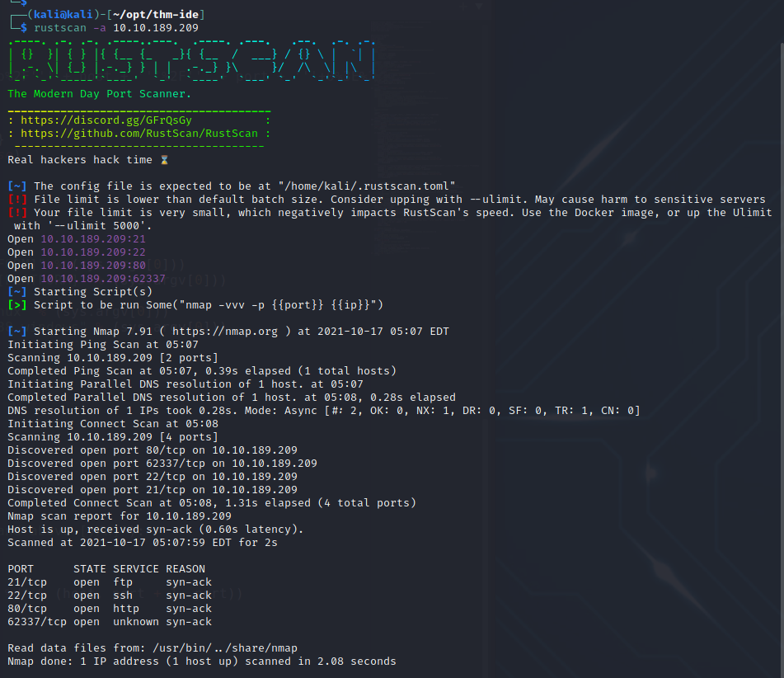Click the 'Real hackers hack time' text

click(79, 160)
